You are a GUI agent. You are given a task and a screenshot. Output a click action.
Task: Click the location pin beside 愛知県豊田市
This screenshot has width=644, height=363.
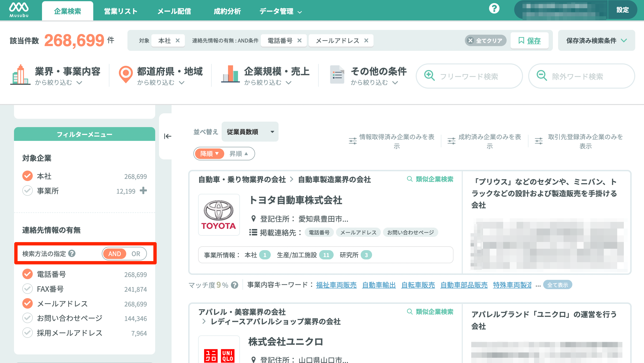(x=253, y=219)
